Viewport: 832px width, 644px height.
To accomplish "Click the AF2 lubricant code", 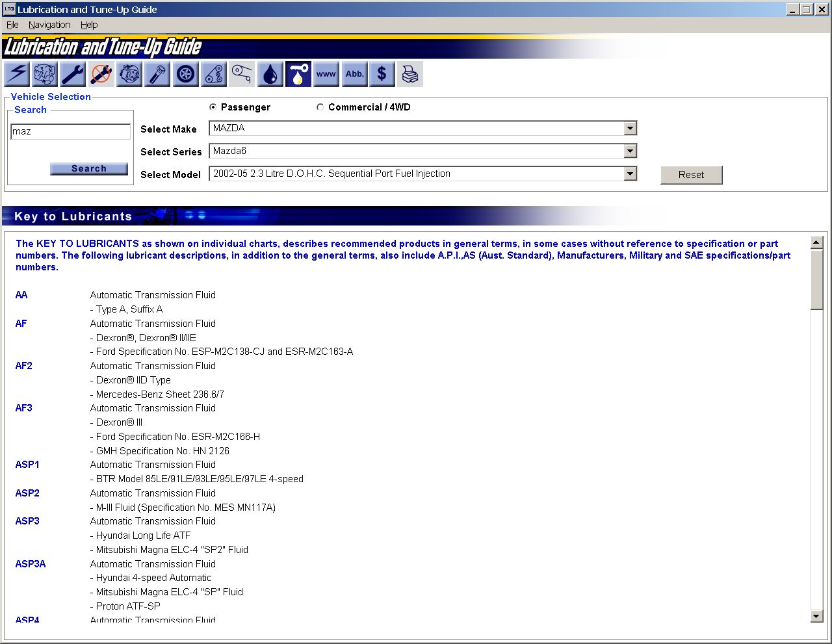I will [23, 366].
